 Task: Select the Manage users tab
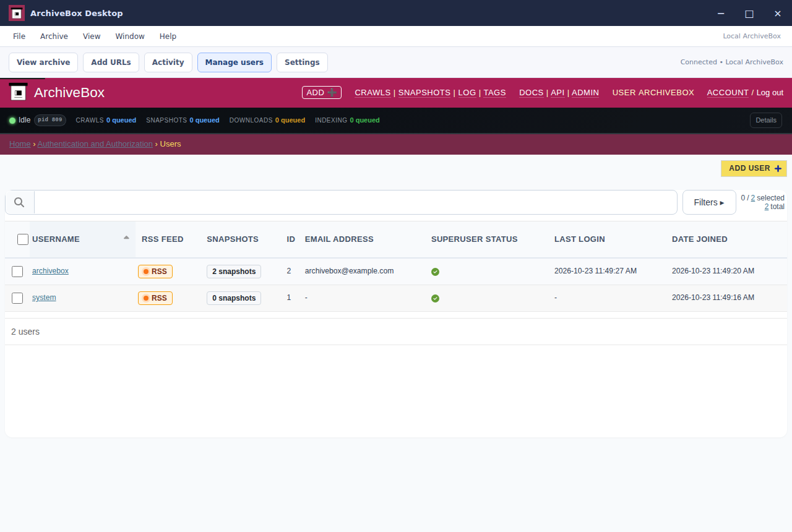pos(235,62)
